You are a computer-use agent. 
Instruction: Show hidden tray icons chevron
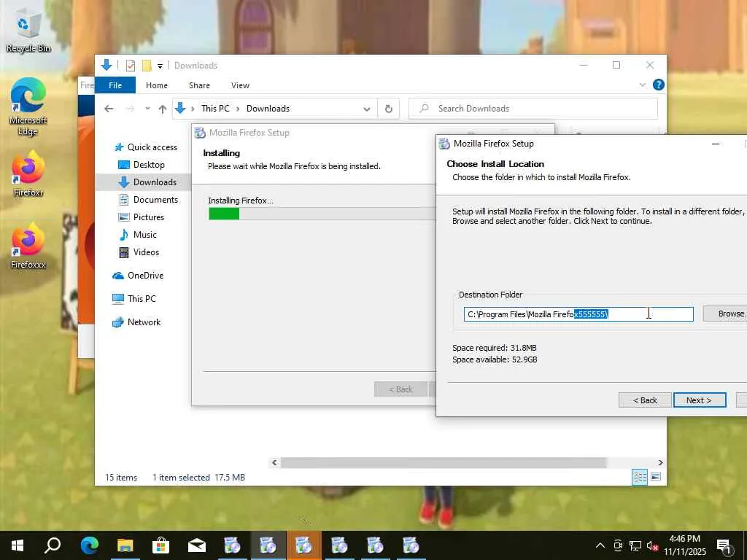(x=600, y=545)
